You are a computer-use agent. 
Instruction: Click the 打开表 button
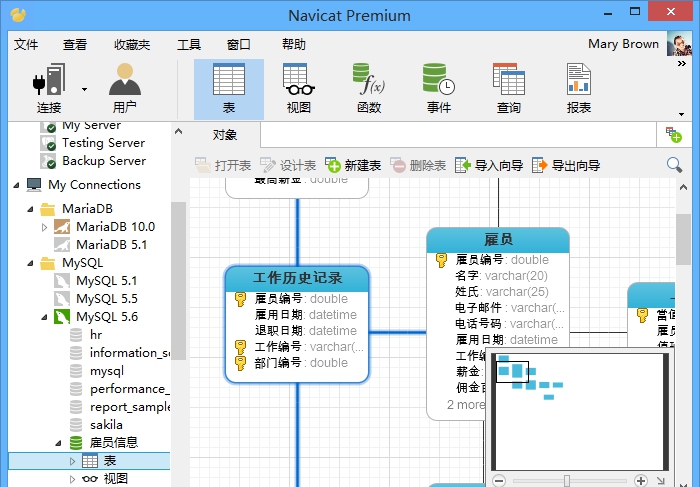[x=223, y=166]
